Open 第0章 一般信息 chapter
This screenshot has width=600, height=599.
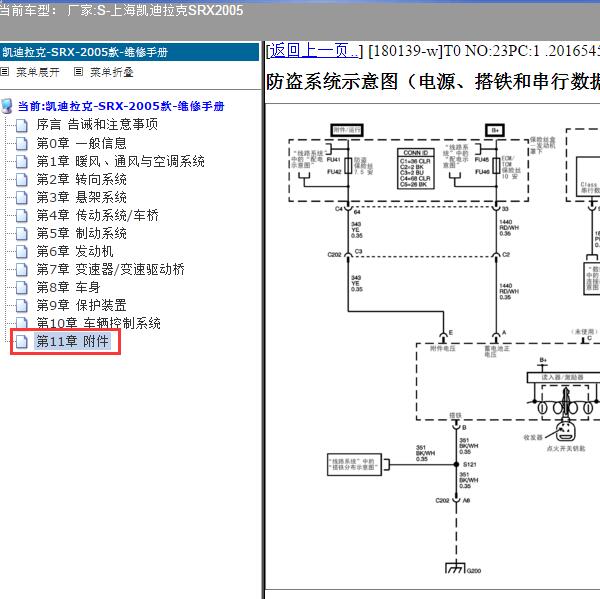click(x=81, y=143)
